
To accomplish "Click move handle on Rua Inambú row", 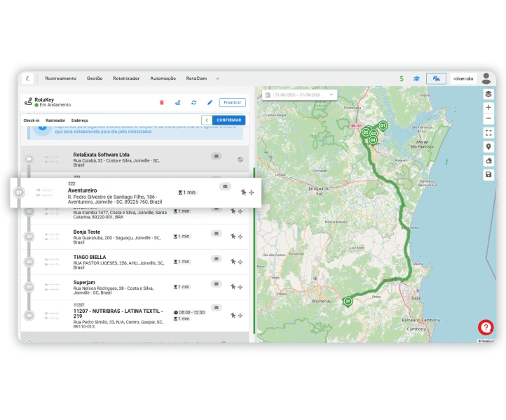I will point(240,211).
